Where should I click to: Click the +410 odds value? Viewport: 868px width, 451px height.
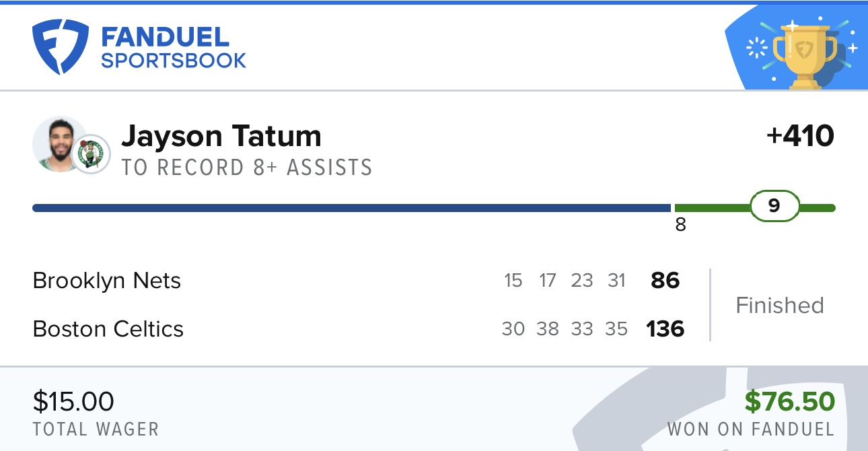tap(800, 136)
